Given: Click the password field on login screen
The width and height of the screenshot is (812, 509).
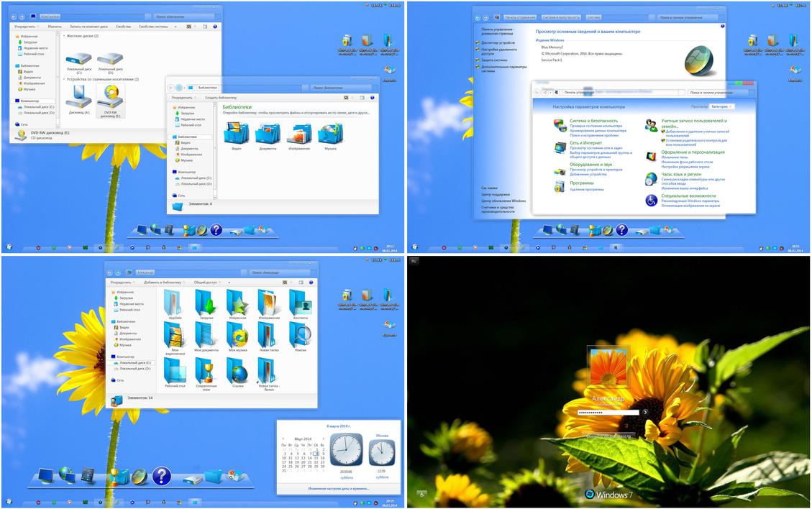Looking at the screenshot, I should (x=608, y=412).
